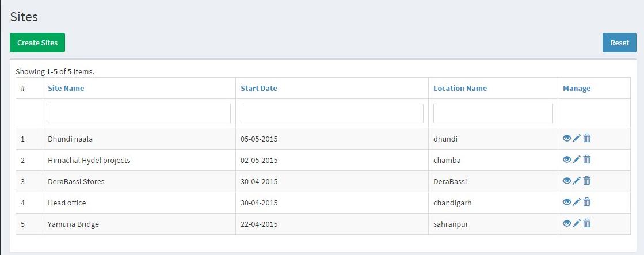Click the 02-05-2015 start date

259,160
